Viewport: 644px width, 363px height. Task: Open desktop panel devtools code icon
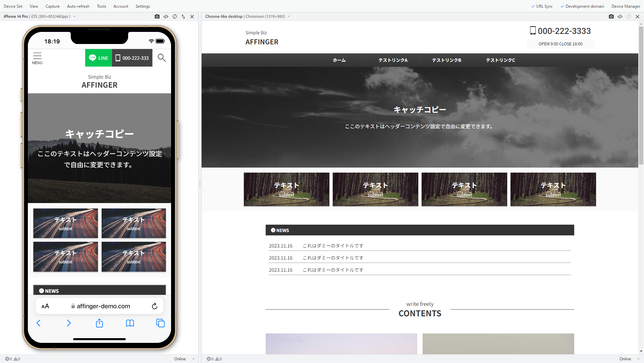pos(620,16)
